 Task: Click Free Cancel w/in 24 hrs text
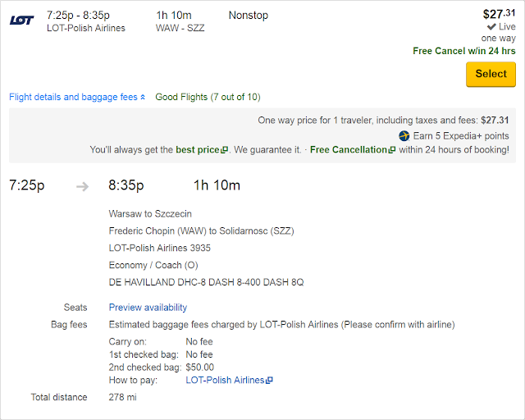coord(464,51)
